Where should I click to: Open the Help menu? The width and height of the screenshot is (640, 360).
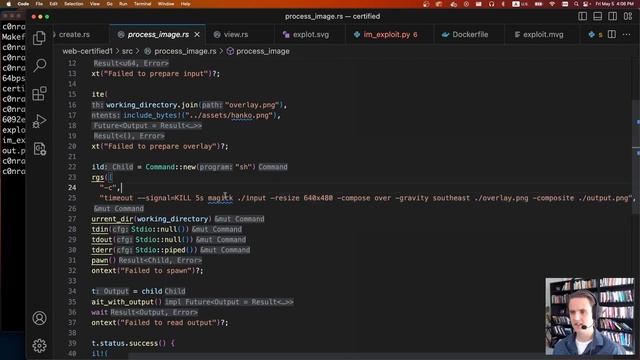185,4
